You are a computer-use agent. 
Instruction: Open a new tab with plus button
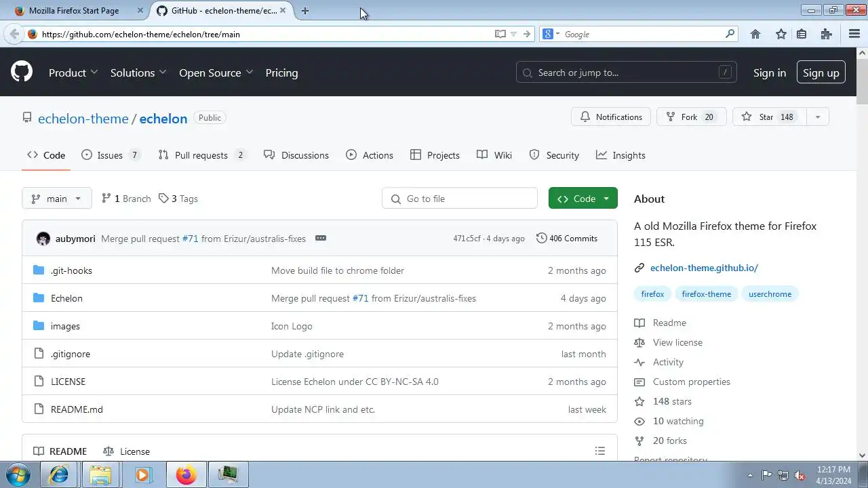click(305, 11)
